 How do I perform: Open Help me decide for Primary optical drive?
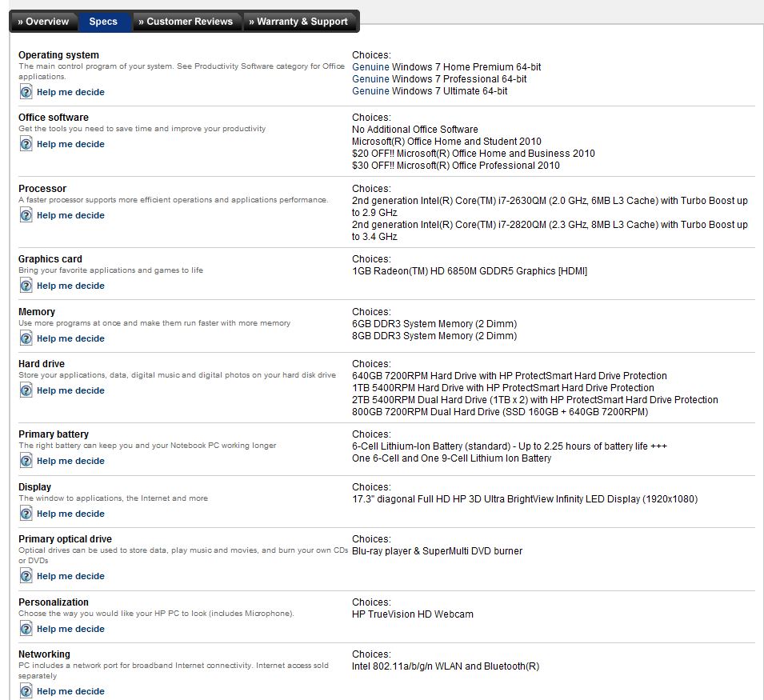pyautogui.click(x=70, y=576)
